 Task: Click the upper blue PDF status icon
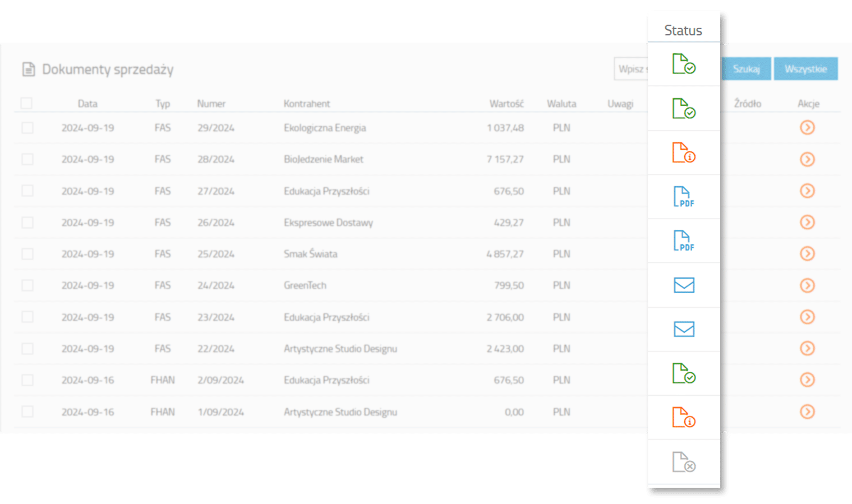coord(684,197)
